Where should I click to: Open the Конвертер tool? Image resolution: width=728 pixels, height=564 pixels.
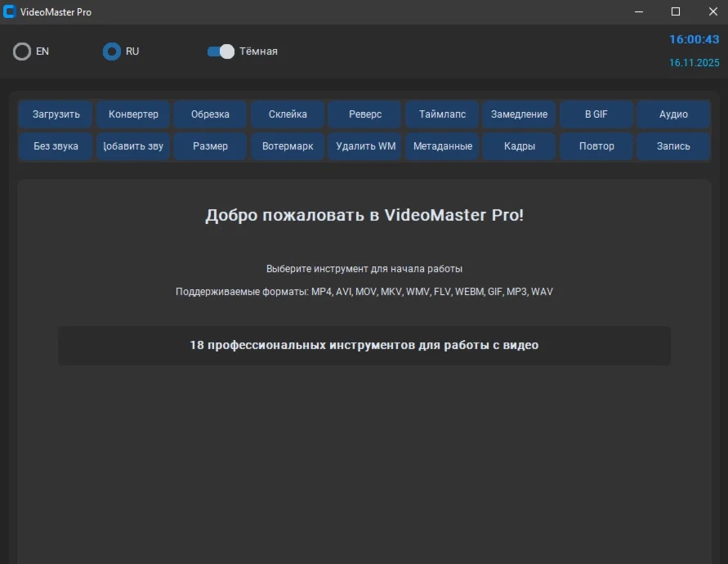(x=133, y=114)
